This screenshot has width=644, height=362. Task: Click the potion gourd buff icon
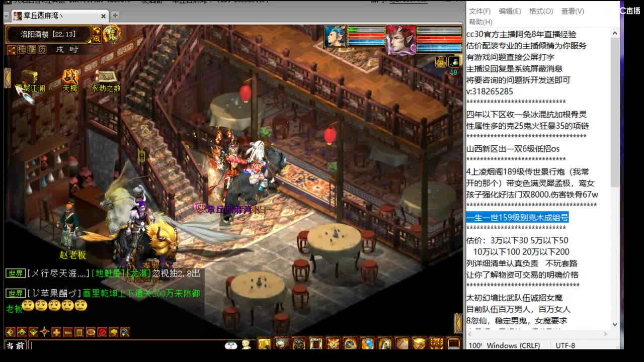[x=454, y=61]
